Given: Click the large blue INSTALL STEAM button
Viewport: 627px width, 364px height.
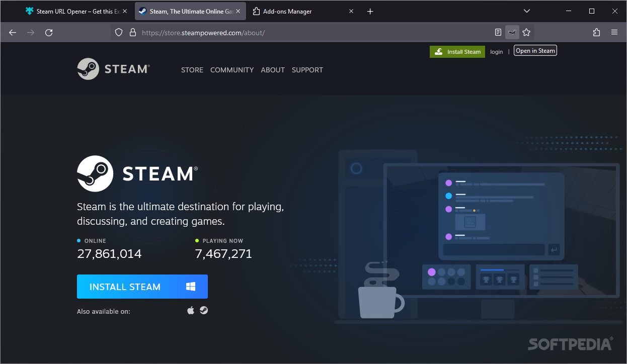Looking at the screenshot, I should [142, 287].
